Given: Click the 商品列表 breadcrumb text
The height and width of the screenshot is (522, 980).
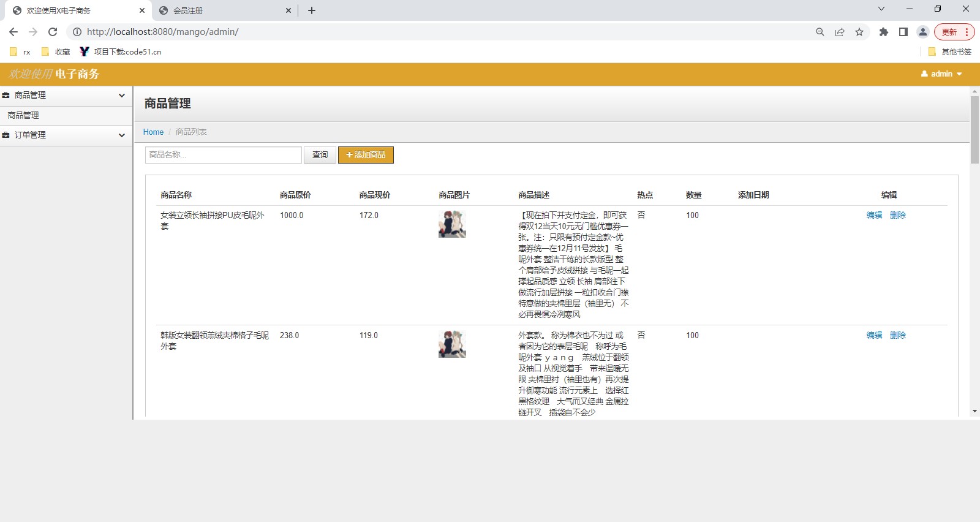Looking at the screenshot, I should click(191, 132).
